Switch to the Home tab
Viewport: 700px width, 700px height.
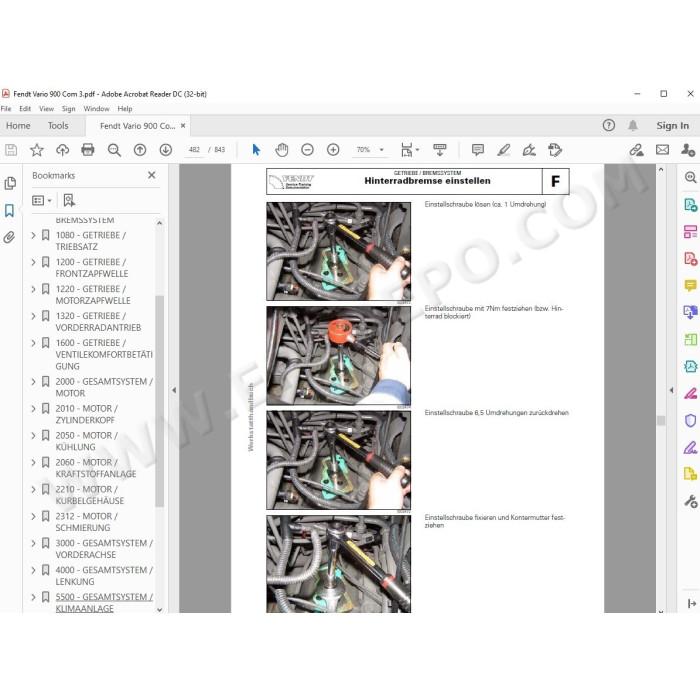[18, 125]
